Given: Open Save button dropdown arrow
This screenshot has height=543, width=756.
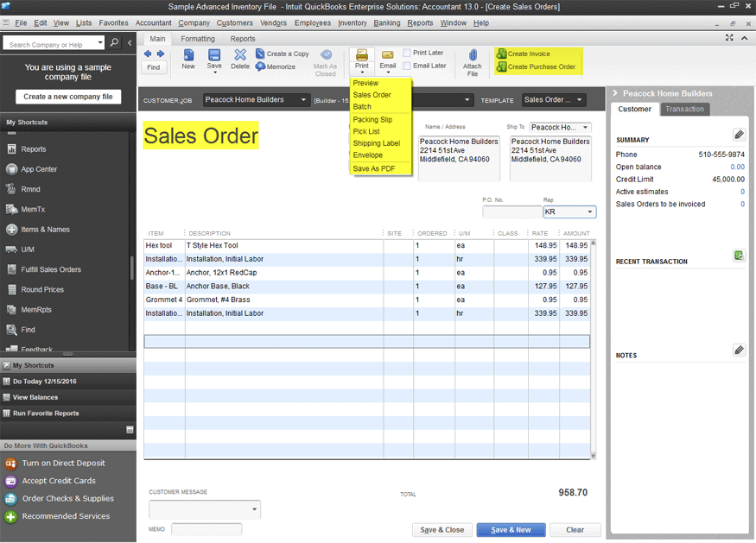Looking at the screenshot, I should point(214,73).
